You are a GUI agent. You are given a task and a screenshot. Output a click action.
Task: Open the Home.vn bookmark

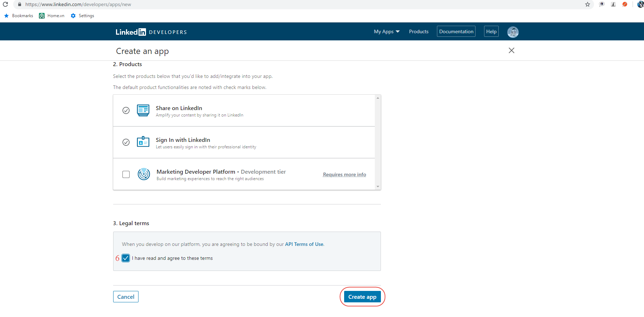point(52,16)
